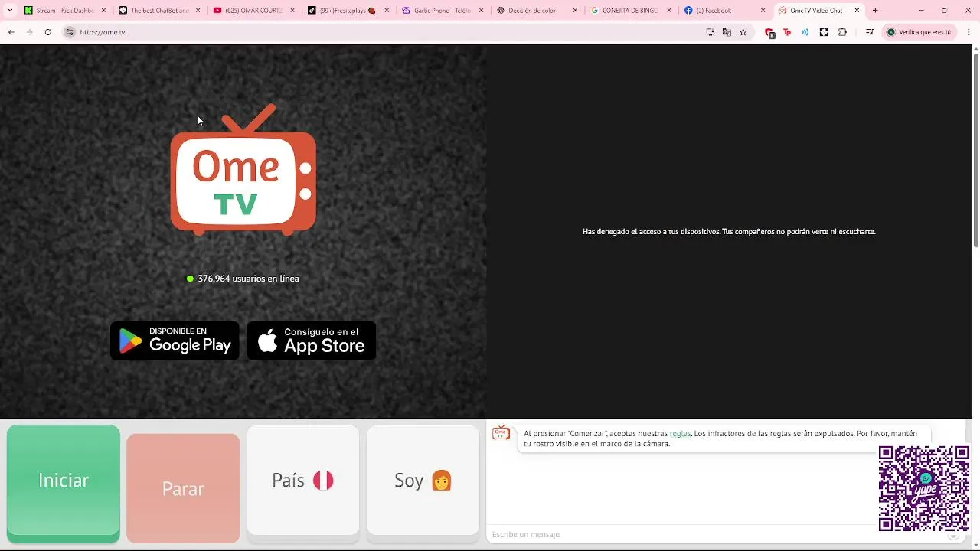Open the Disponible en Google Play badge

[175, 341]
